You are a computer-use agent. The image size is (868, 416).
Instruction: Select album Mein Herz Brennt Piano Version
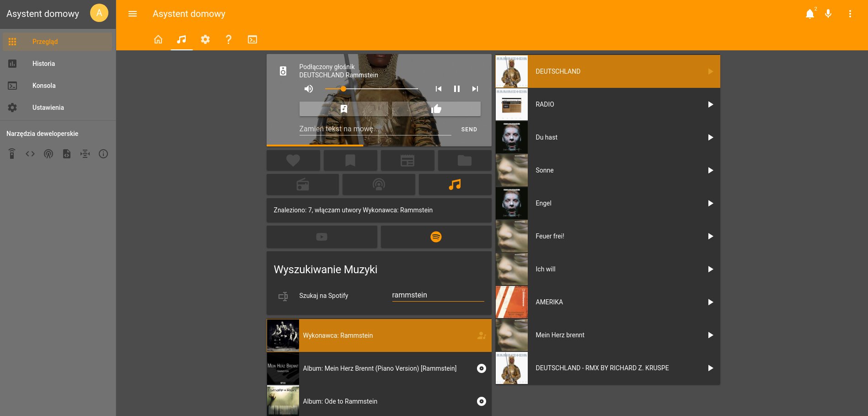click(379, 368)
